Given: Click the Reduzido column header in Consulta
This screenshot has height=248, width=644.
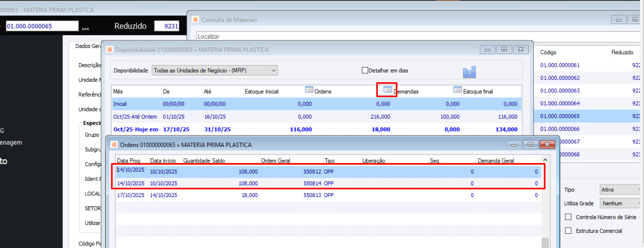Looking at the screenshot, I should 622,52.
